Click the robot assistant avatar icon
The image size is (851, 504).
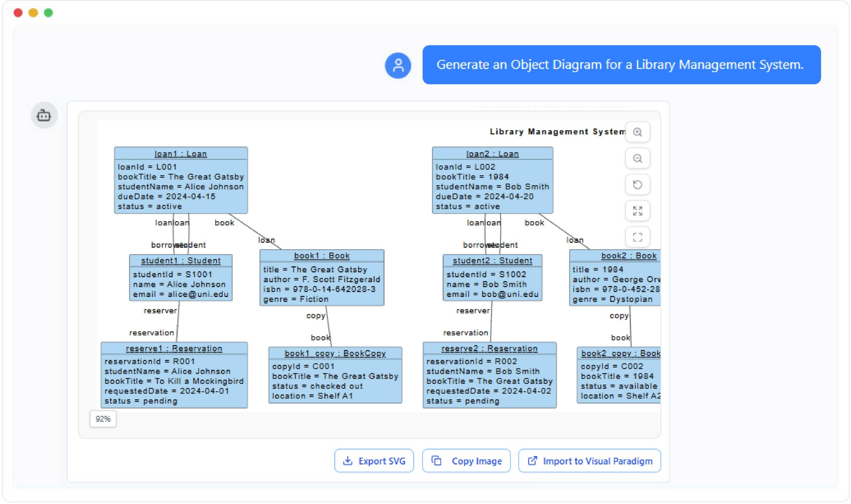pos(44,116)
